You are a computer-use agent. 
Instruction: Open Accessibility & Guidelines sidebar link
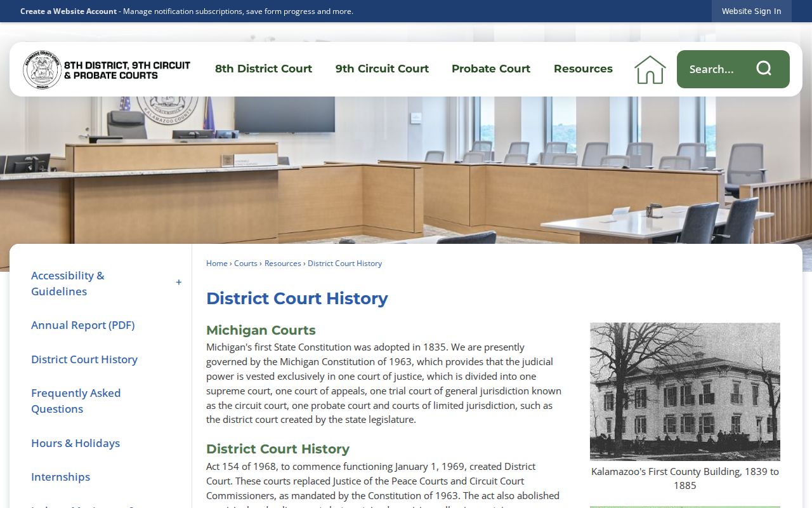[x=68, y=283]
